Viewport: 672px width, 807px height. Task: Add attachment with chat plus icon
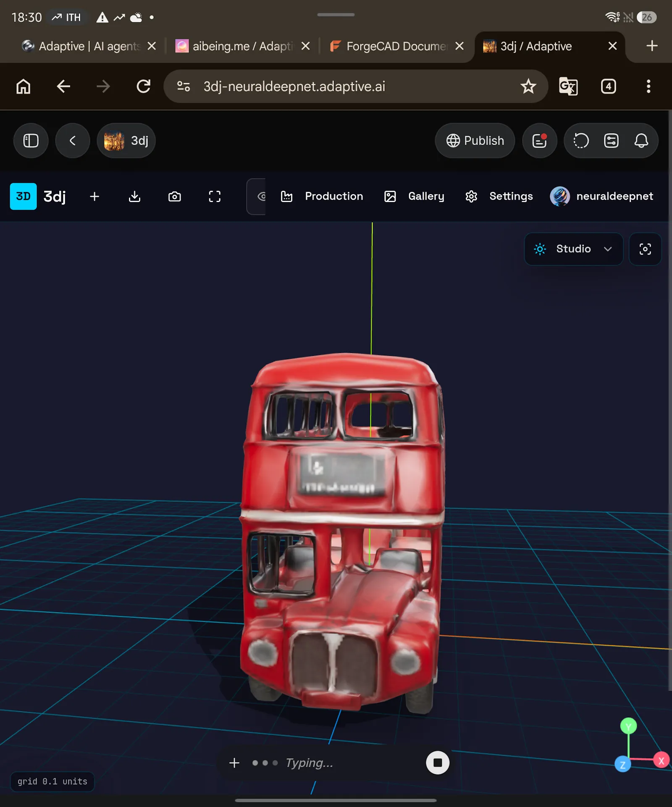pyautogui.click(x=234, y=762)
